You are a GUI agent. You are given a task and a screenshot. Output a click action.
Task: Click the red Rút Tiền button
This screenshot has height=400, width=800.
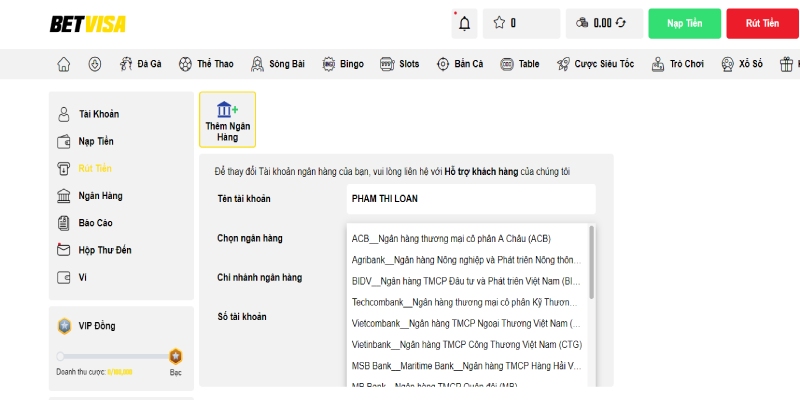click(x=762, y=23)
